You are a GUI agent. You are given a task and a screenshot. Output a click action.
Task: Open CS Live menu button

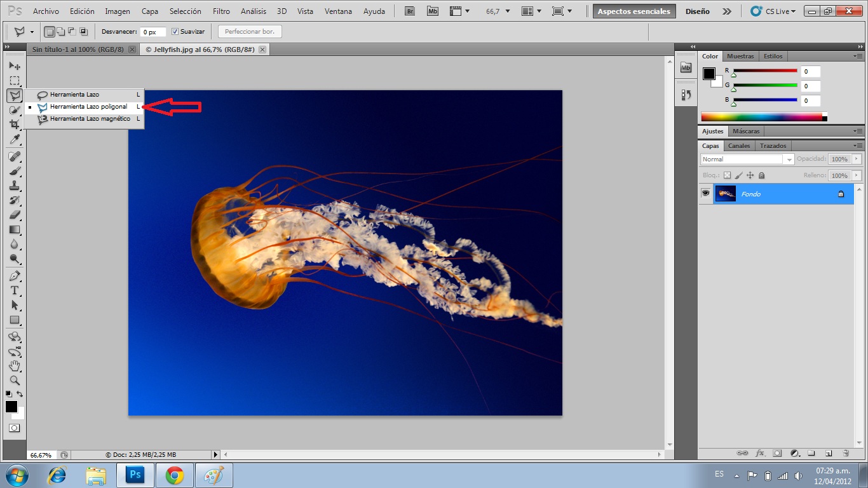pos(773,11)
